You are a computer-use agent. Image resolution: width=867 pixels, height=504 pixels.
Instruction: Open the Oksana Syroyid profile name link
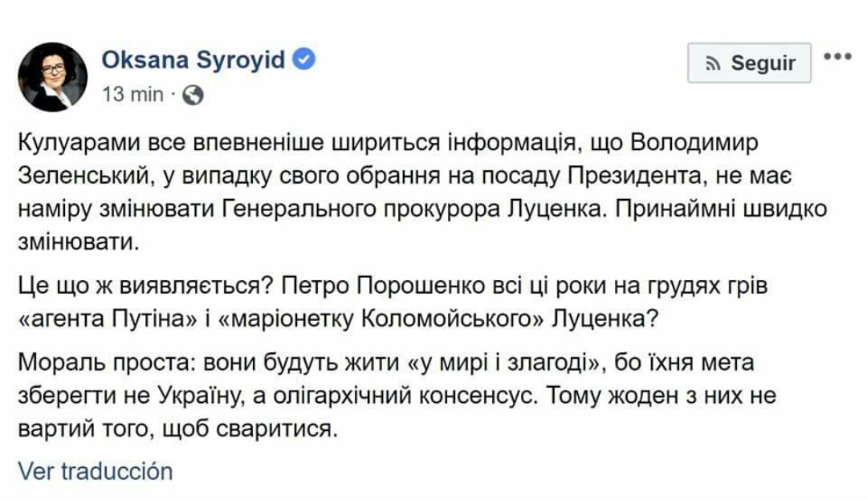click(193, 59)
